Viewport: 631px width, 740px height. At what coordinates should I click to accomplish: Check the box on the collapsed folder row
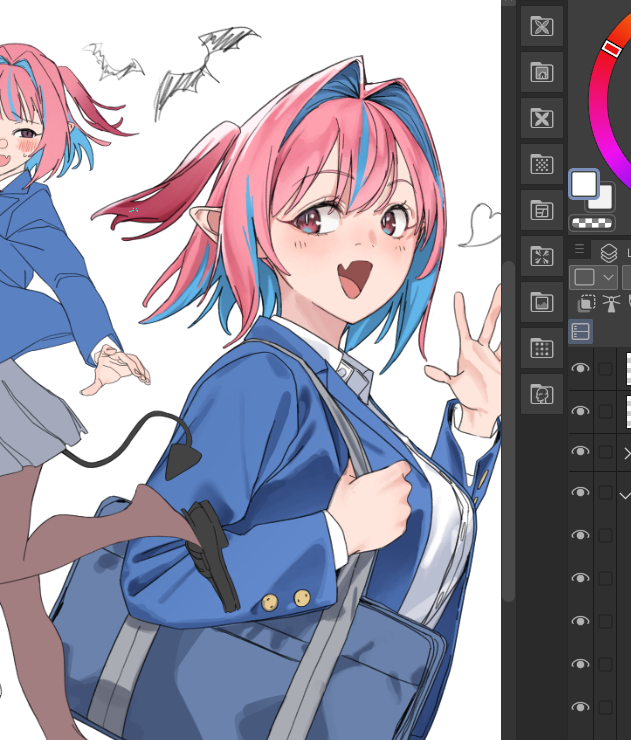tap(606, 452)
